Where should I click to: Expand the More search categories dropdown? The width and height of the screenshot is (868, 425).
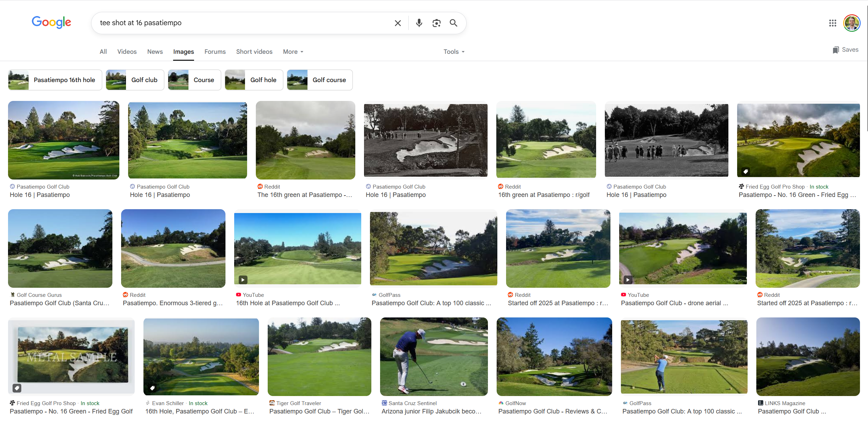pos(293,52)
